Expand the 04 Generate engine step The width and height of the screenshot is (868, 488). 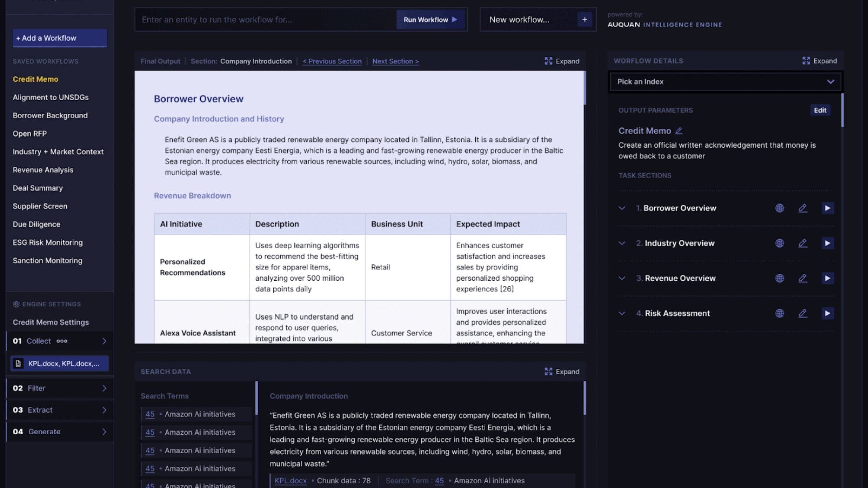click(104, 432)
